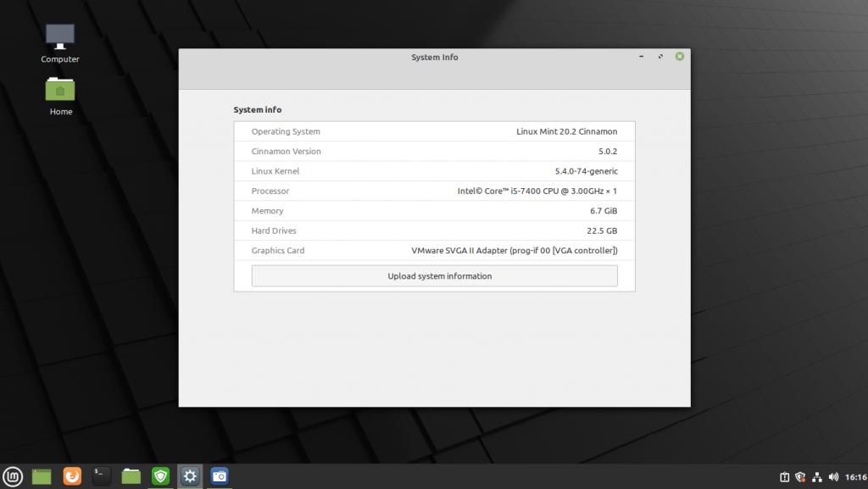This screenshot has height=489, width=868.
Task: Select the System Settings gear taskbar item
Action: tap(190, 476)
